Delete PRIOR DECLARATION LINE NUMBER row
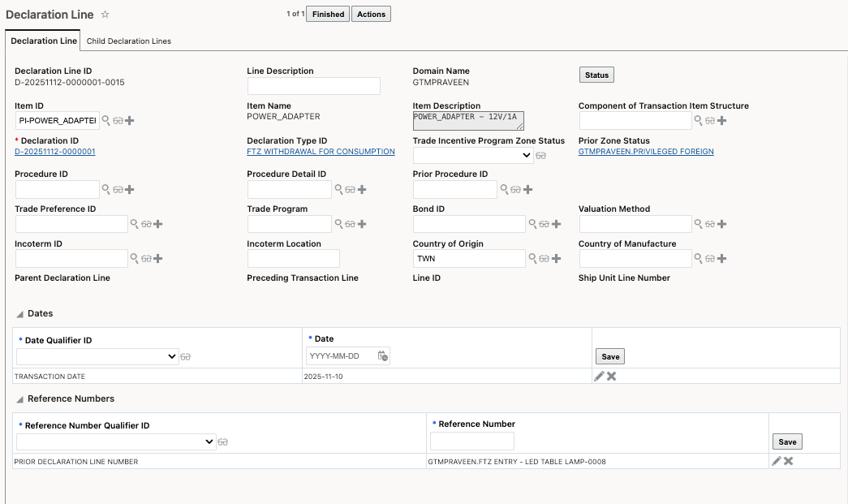This screenshot has height=504, width=848. tap(789, 461)
